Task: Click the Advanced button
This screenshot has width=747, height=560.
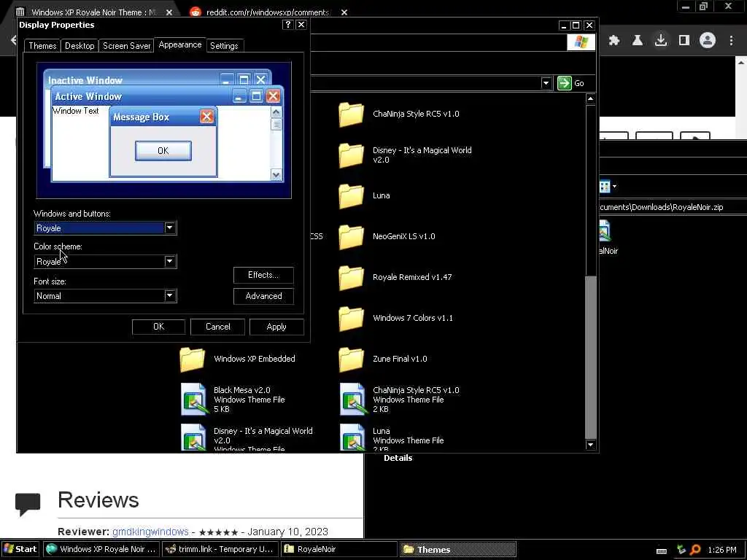Action: [263, 296]
